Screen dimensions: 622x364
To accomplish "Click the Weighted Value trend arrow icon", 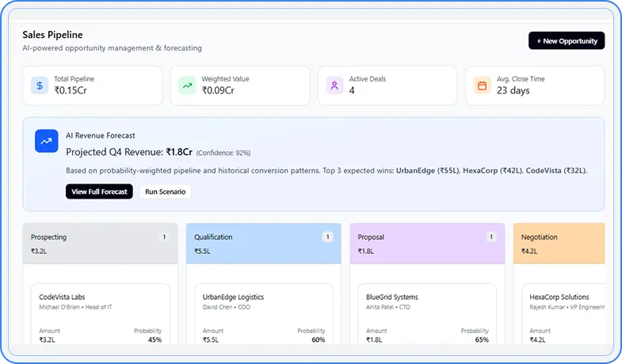I will tap(187, 85).
